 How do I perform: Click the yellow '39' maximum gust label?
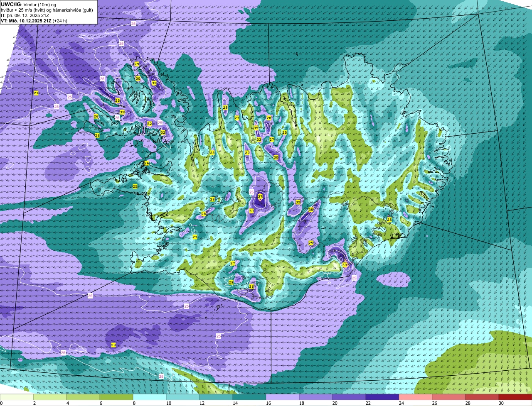pyautogui.click(x=345, y=265)
